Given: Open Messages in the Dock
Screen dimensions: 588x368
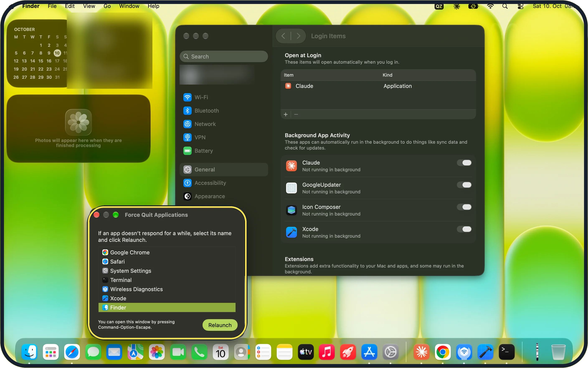Looking at the screenshot, I should tap(93, 352).
